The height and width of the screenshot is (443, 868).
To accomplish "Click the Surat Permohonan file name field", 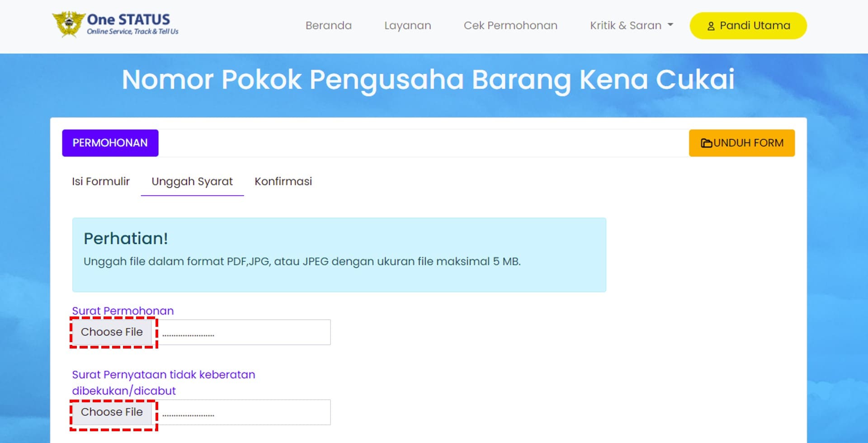I will (x=244, y=333).
